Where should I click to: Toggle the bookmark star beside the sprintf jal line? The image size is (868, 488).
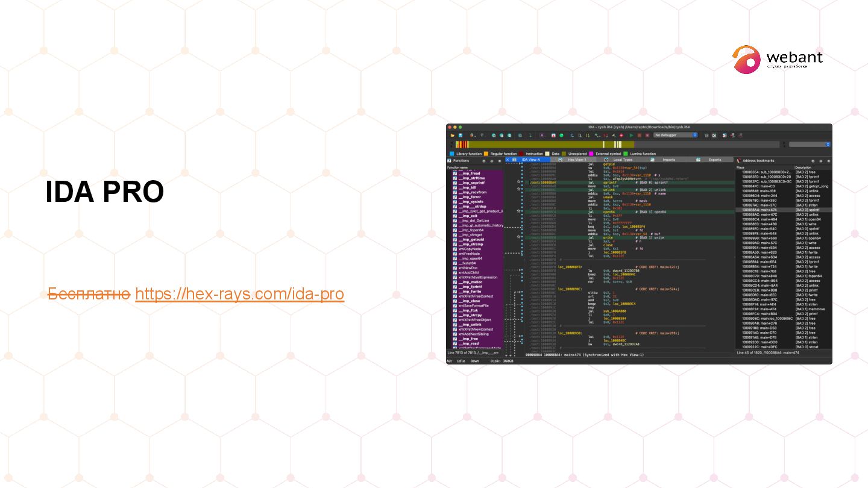point(518,181)
